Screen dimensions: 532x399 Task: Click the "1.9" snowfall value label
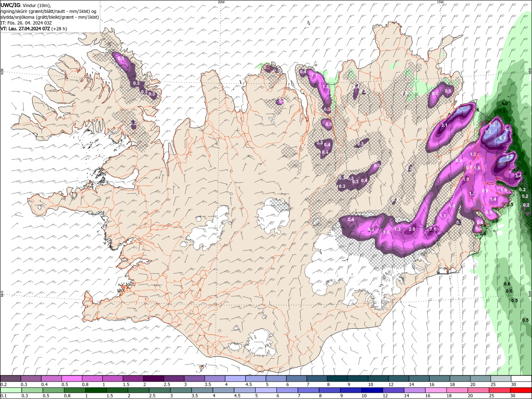(466, 179)
